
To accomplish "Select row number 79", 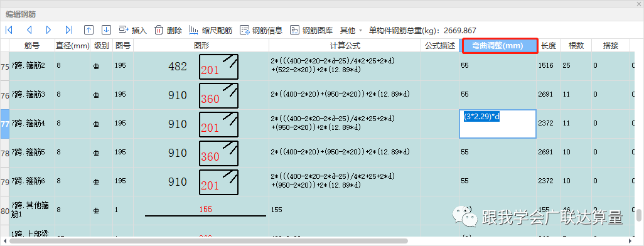I will click(x=4, y=181).
